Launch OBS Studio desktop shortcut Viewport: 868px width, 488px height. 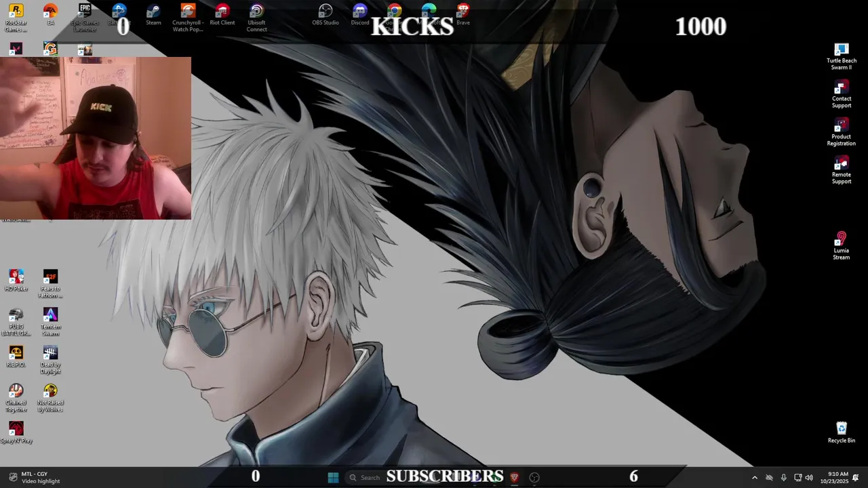click(325, 15)
